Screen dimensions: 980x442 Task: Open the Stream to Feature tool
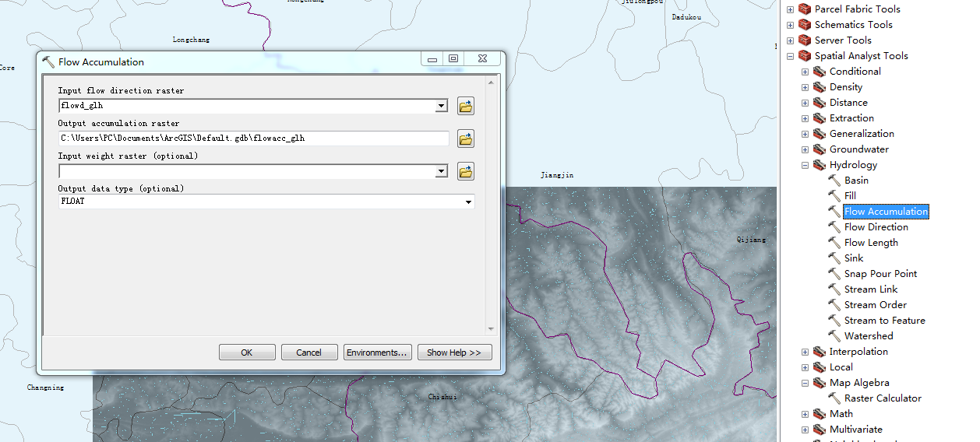(x=884, y=321)
